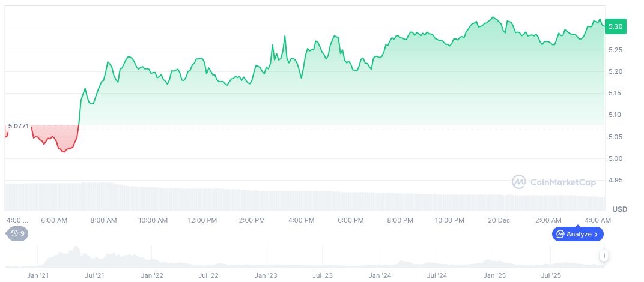Click Jan '23 on the range navigator
The image size is (644, 282).
(x=266, y=275)
